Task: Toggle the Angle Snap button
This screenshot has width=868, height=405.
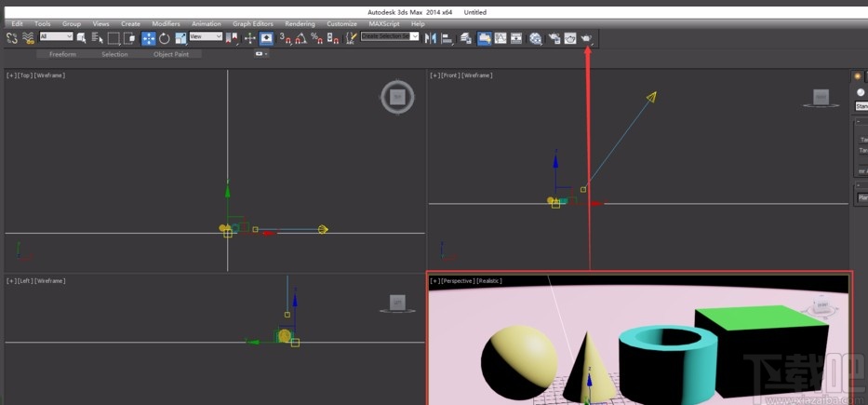Action: [x=301, y=37]
